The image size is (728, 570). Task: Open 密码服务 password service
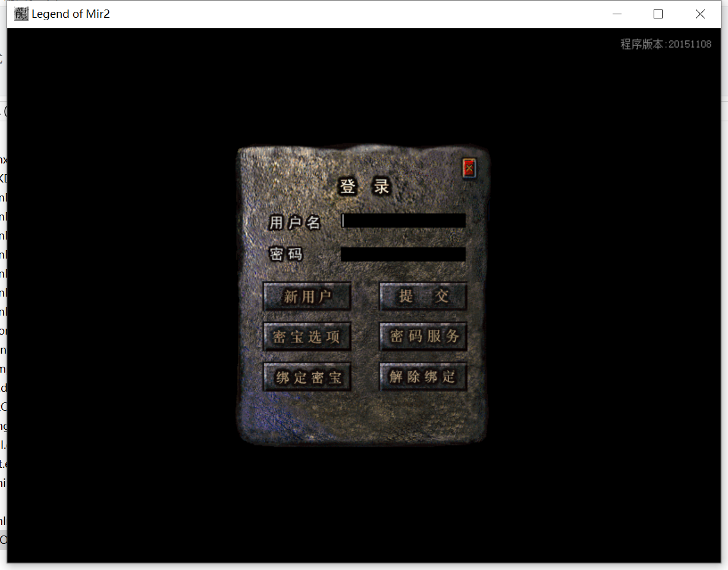pos(423,336)
